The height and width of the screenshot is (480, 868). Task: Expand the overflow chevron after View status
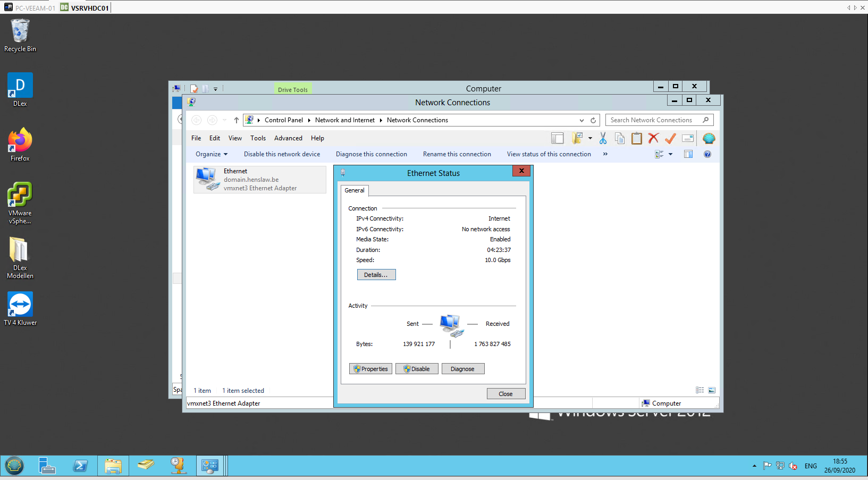[x=605, y=154]
